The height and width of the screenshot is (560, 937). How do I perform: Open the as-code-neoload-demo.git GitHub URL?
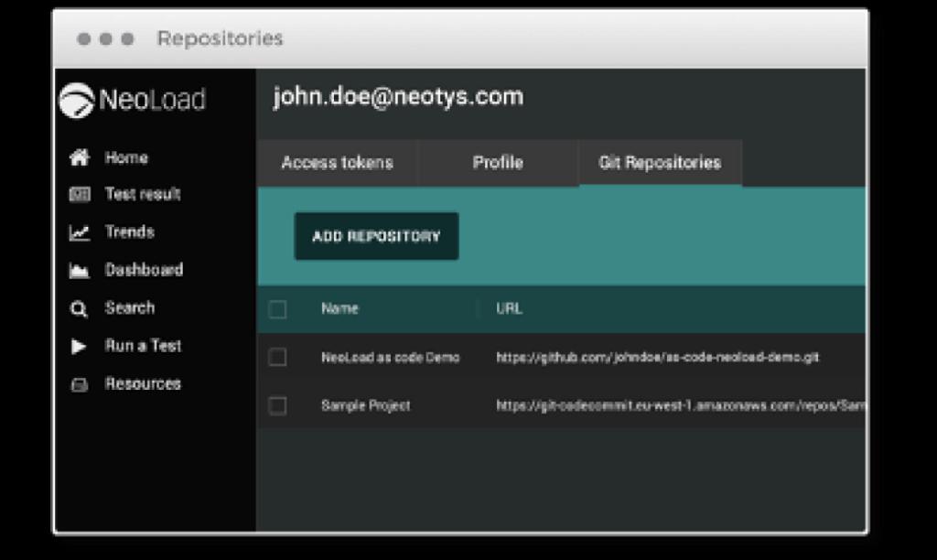click(657, 358)
